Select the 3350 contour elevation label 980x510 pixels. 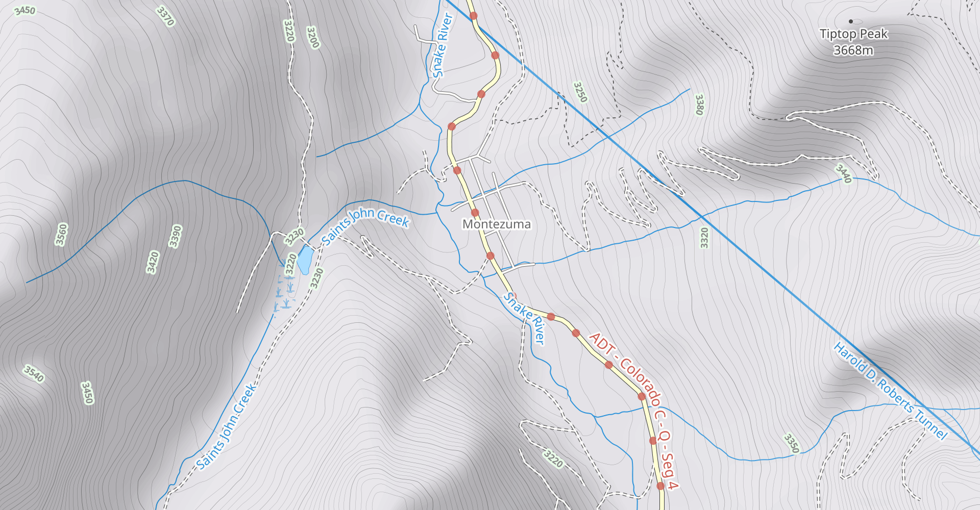(x=792, y=443)
